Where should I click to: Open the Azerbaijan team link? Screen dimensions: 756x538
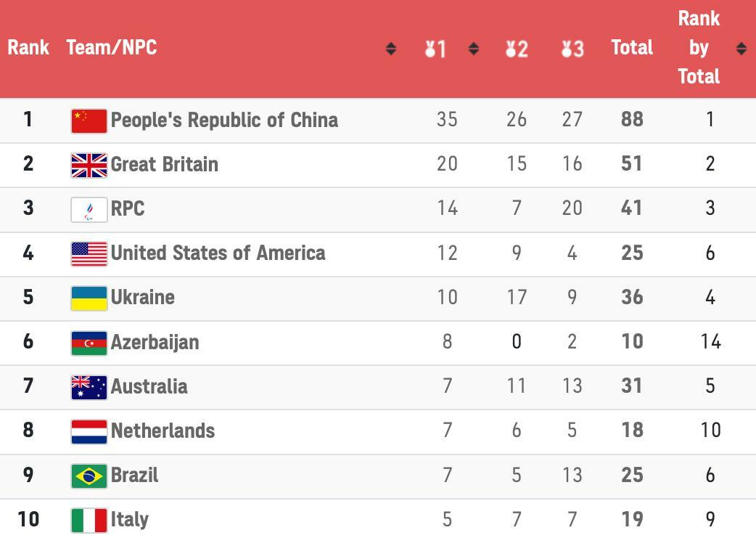coord(155,343)
